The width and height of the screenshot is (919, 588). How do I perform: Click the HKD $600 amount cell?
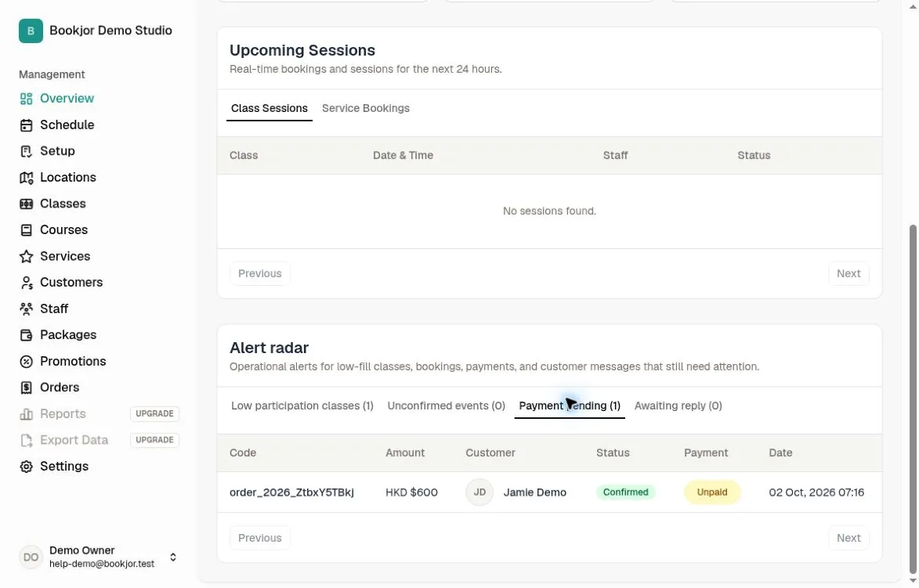click(411, 492)
